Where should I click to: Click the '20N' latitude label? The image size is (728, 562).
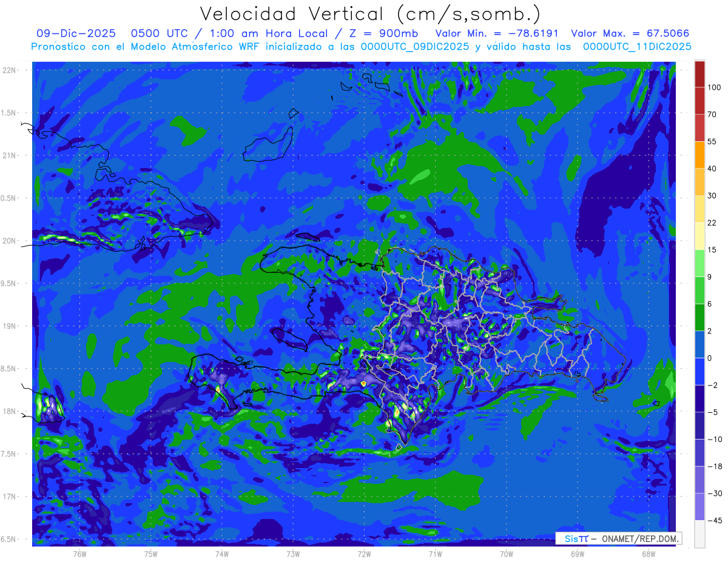click(x=10, y=241)
